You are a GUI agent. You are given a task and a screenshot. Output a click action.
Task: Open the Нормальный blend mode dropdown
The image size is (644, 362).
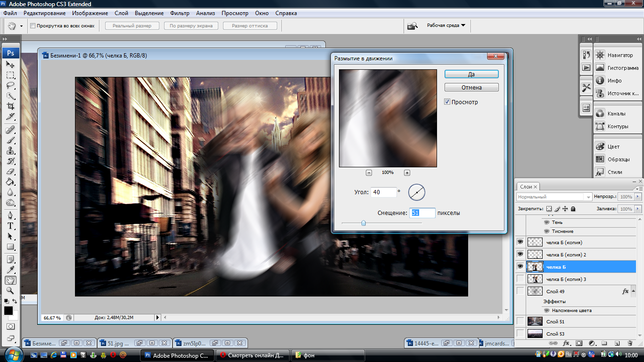pyautogui.click(x=554, y=197)
